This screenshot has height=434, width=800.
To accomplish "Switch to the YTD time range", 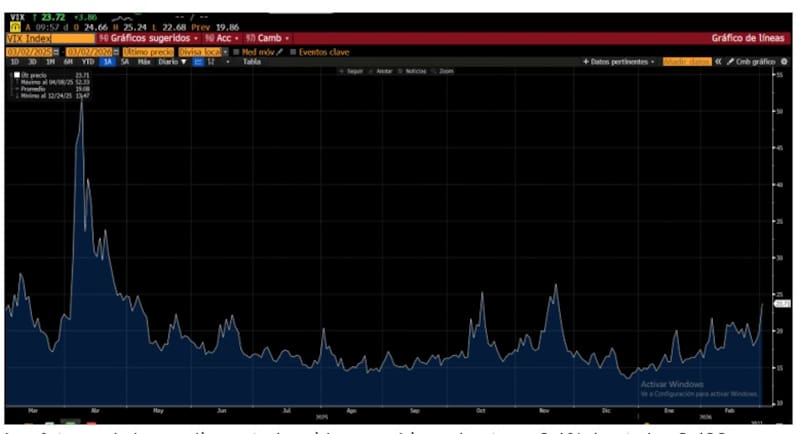I will (x=87, y=61).
